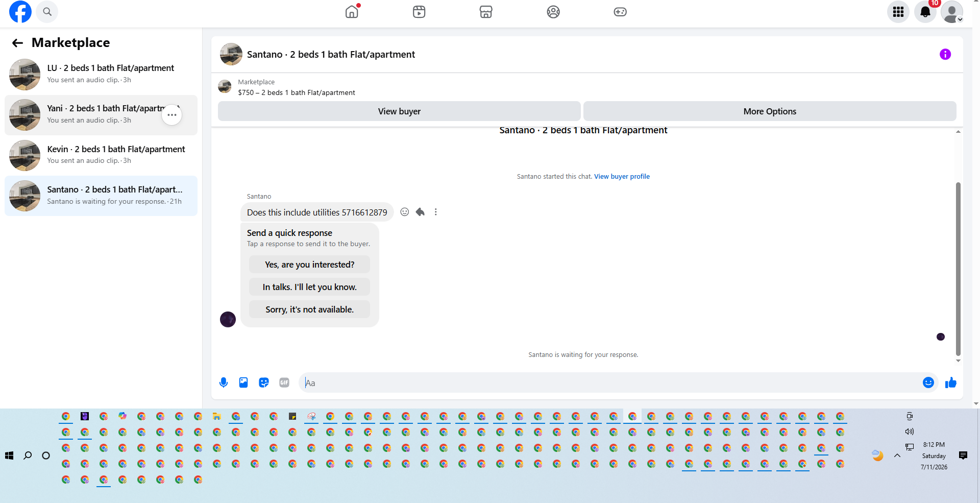Screen dimensions: 980x503
Task: Open the Video tab icon
Action: pos(419,12)
